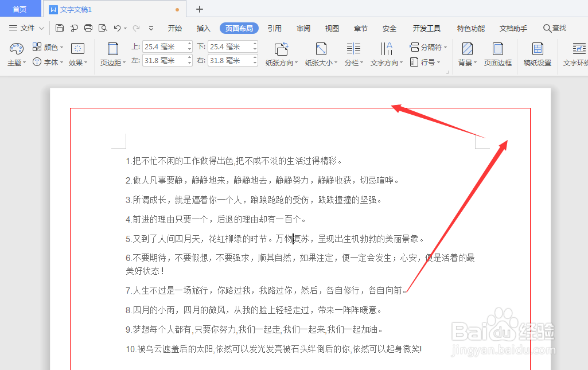Open page setup dialog launcher arrow
588x370 pixels.
pyautogui.click(x=448, y=72)
